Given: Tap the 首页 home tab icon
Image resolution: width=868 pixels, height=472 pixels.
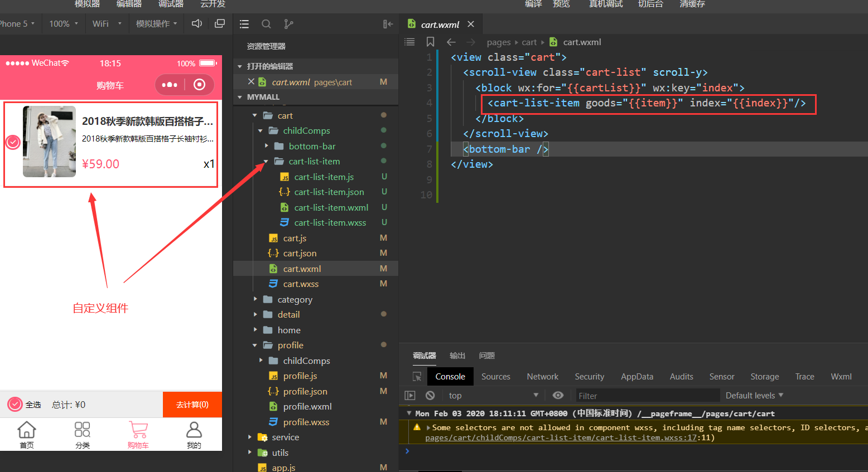Looking at the screenshot, I should point(27,434).
